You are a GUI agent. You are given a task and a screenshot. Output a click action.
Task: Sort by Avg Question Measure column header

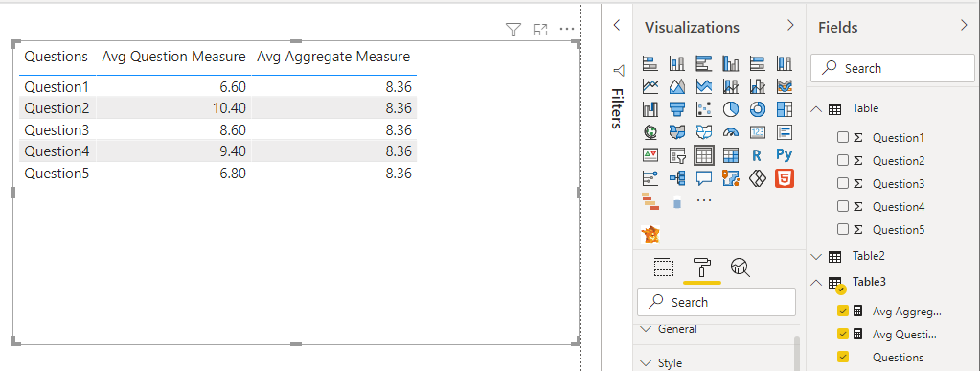[173, 57]
